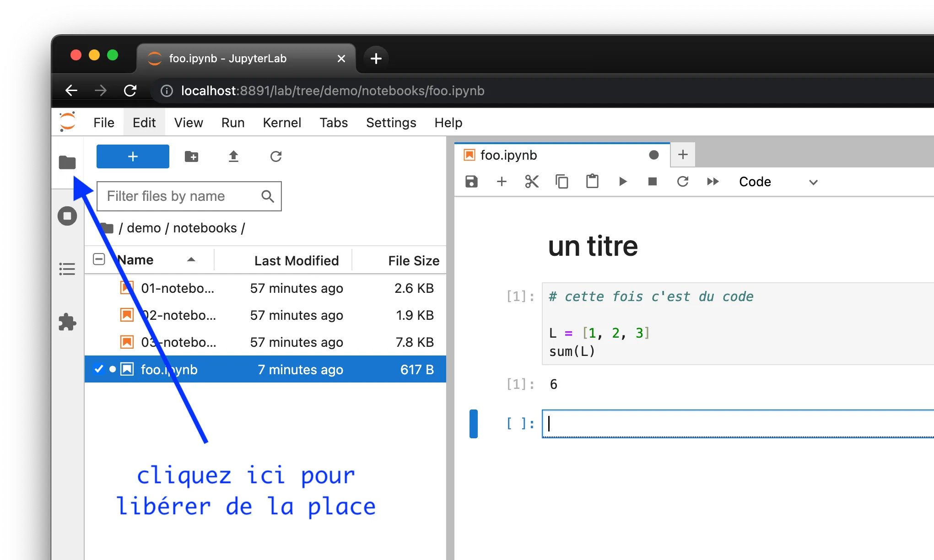Open the Extension Manager puzzle icon

pyautogui.click(x=67, y=322)
